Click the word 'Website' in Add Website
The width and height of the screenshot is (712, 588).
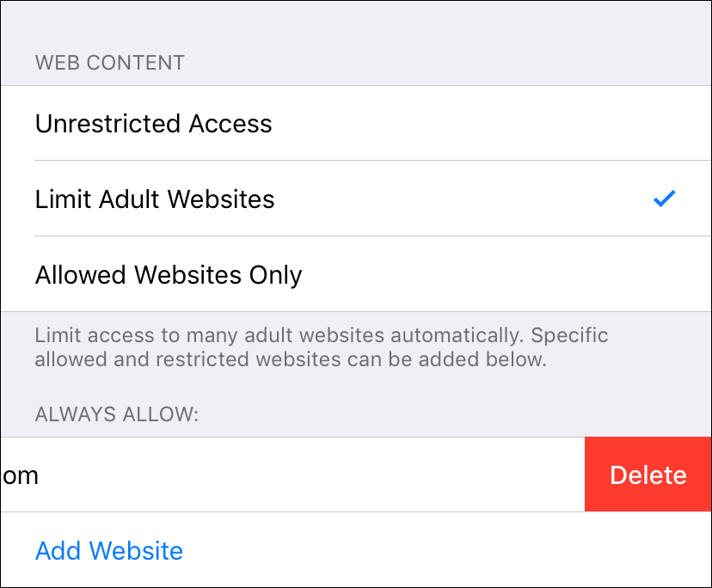(x=136, y=550)
